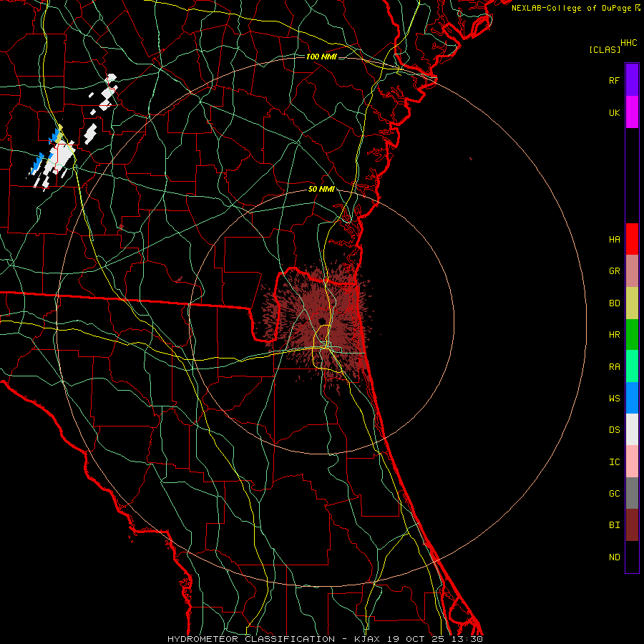Viewport: 644px width, 644px height.
Task: Click the 'HHC' product code text
Action: tap(629, 43)
